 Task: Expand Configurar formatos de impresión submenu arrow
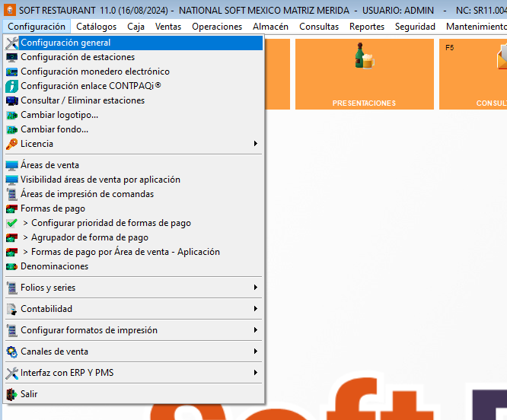(256, 330)
